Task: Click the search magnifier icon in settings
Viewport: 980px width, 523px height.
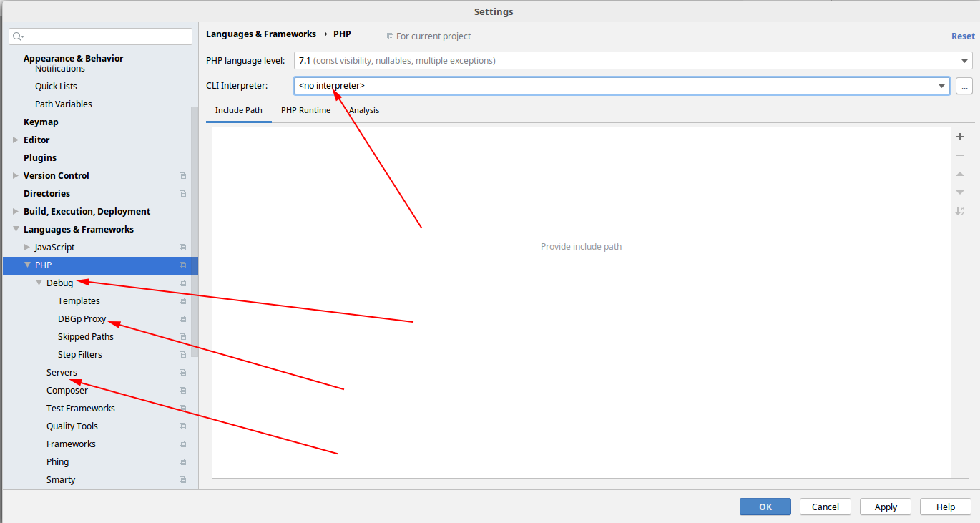Action: 18,36
